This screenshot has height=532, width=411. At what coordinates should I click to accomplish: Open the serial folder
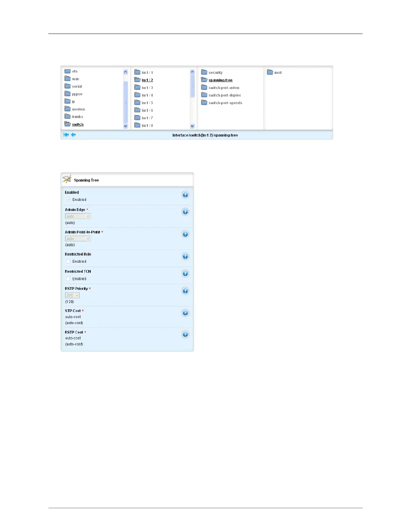[x=73, y=86]
